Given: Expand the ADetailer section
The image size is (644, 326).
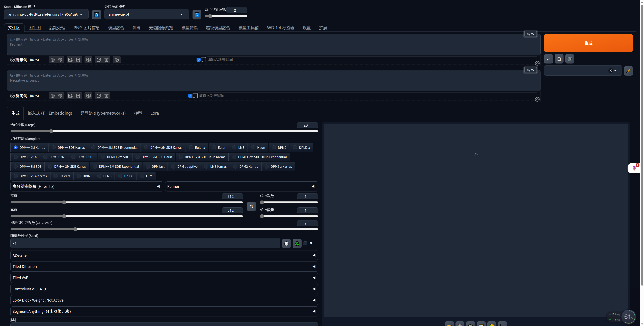Looking at the screenshot, I should pos(164,255).
